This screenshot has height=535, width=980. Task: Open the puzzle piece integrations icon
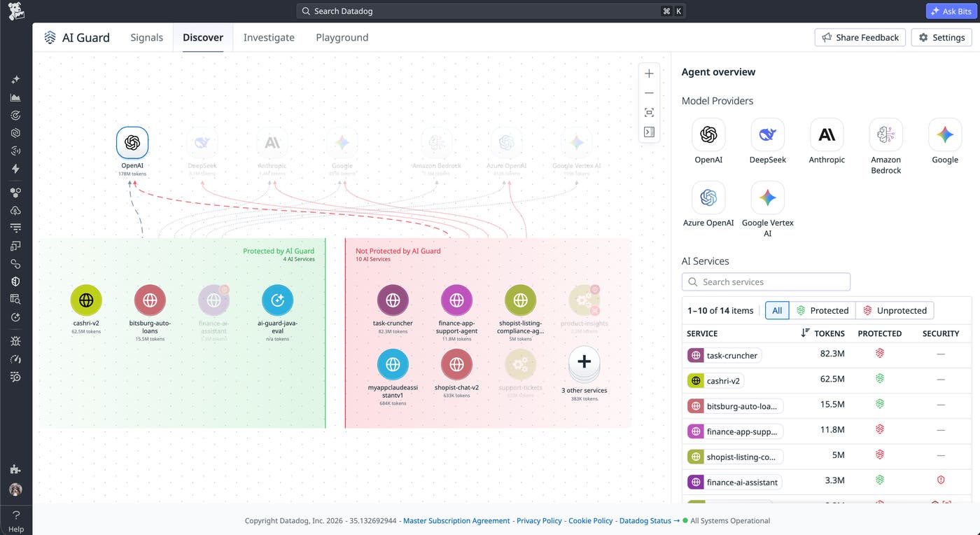[x=15, y=469]
